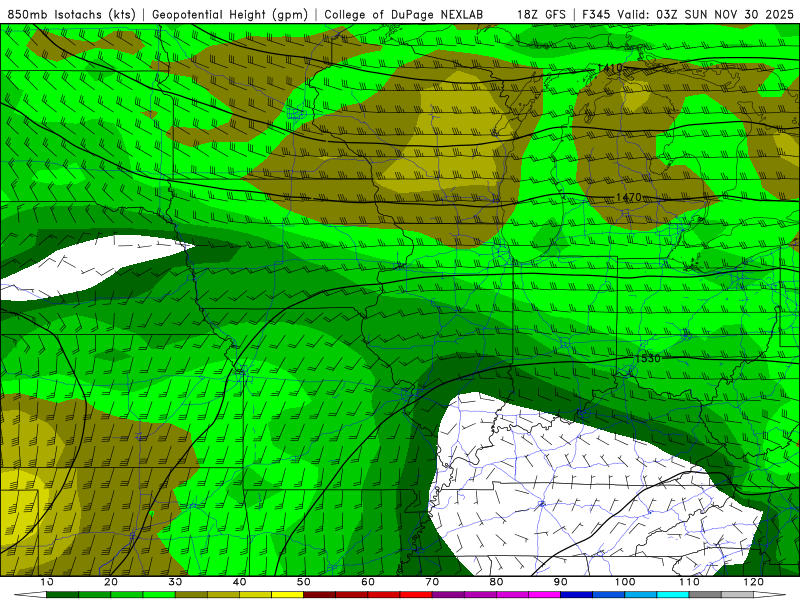Click the dark navy 90-95 kt legend swatch

(577, 595)
